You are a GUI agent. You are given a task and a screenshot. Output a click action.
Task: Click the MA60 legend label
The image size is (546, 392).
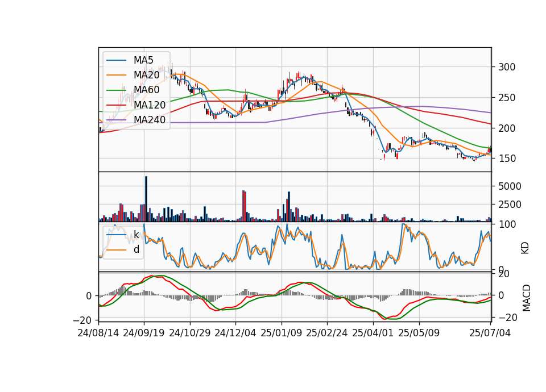[146, 90]
